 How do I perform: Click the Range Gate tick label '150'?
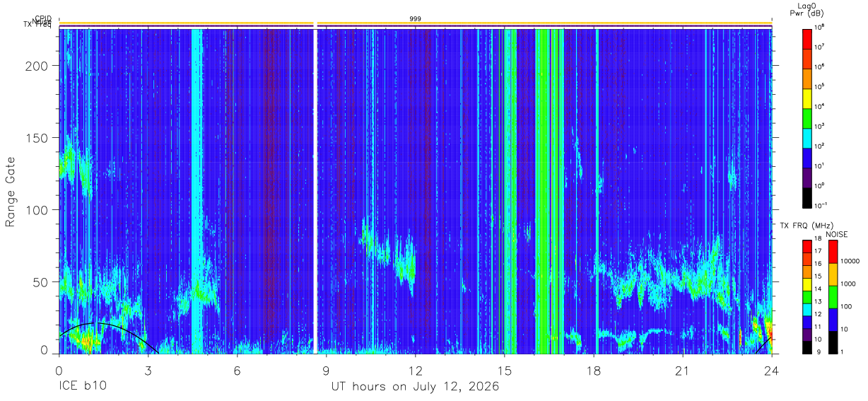[x=38, y=138]
